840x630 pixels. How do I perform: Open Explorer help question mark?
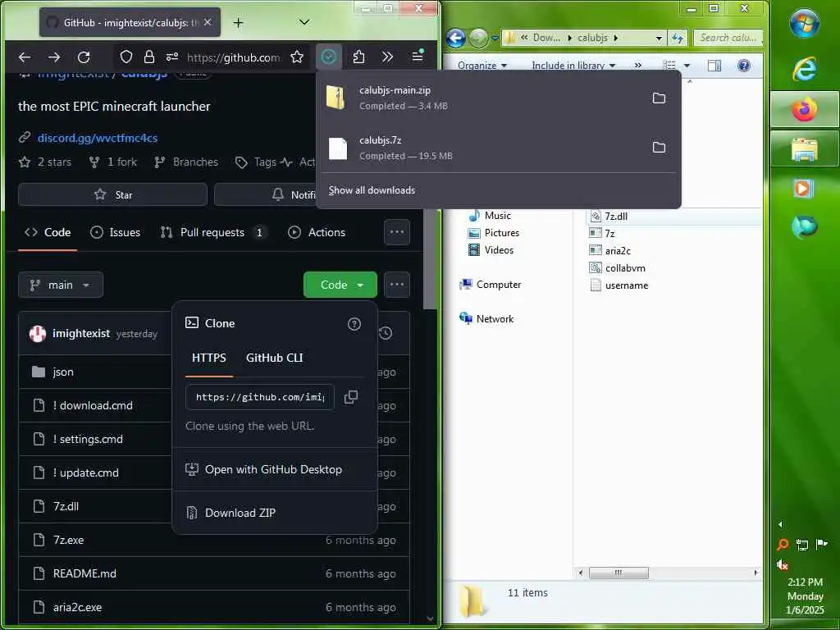743,66
